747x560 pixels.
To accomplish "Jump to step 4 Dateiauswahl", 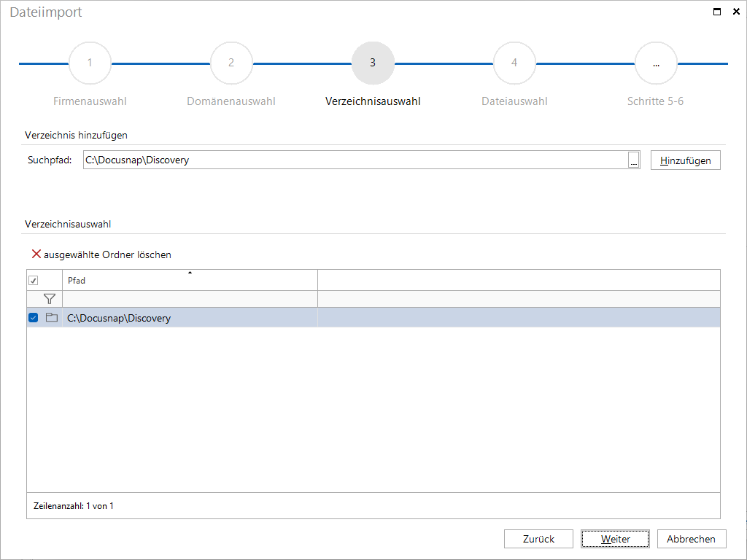I will (514, 63).
